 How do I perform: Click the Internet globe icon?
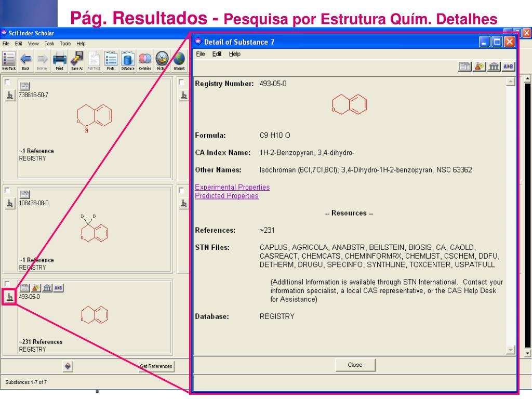[179, 61]
